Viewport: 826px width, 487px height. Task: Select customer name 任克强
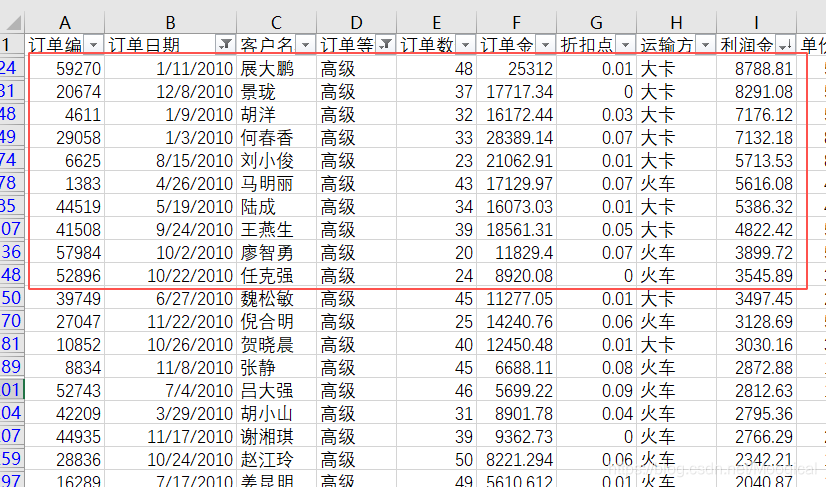coord(267,276)
